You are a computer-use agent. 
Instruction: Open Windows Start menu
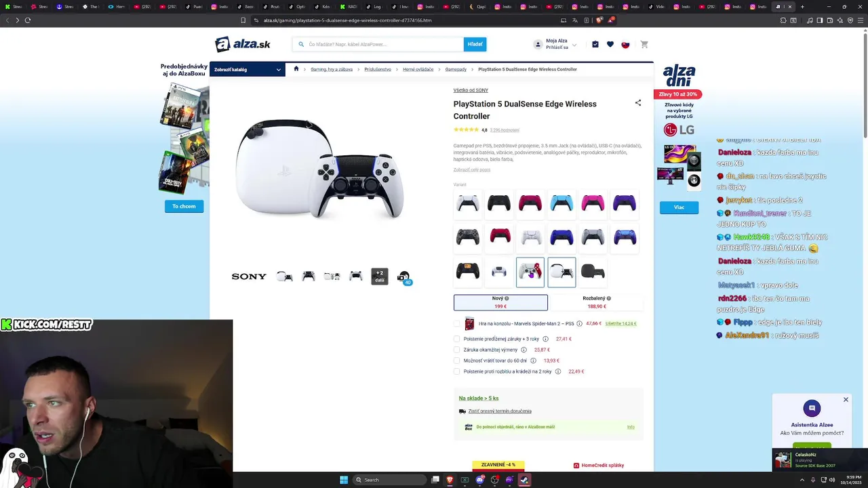pos(344,480)
